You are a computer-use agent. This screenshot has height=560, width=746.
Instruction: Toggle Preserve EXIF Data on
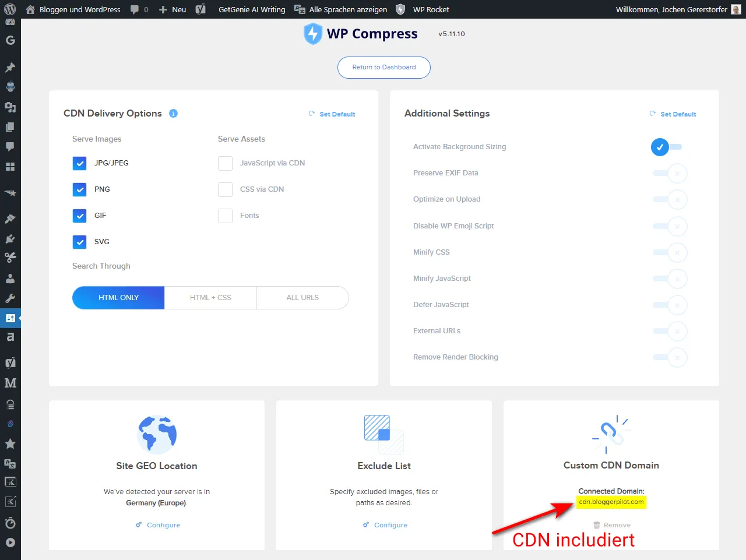coord(670,173)
